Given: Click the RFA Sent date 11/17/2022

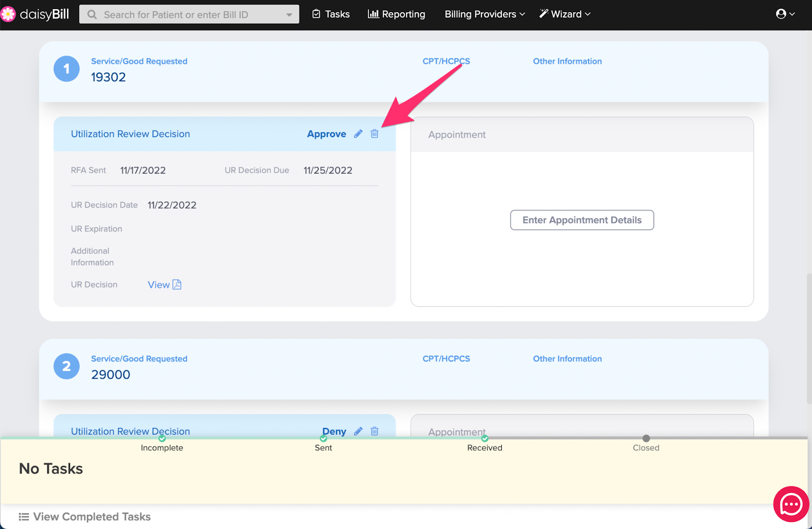Looking at the screenshot, I should tap(143, 171).
